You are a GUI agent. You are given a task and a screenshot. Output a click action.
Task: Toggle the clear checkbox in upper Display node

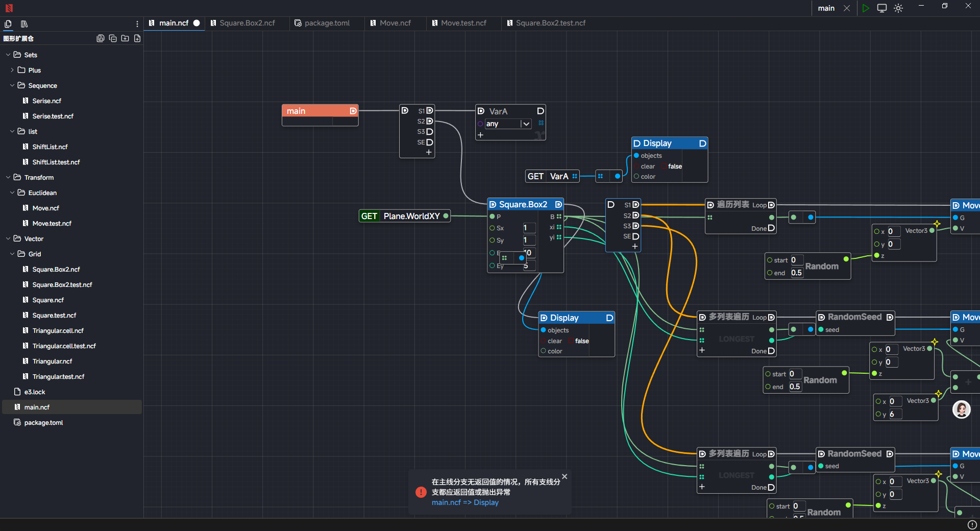(664, 166)
